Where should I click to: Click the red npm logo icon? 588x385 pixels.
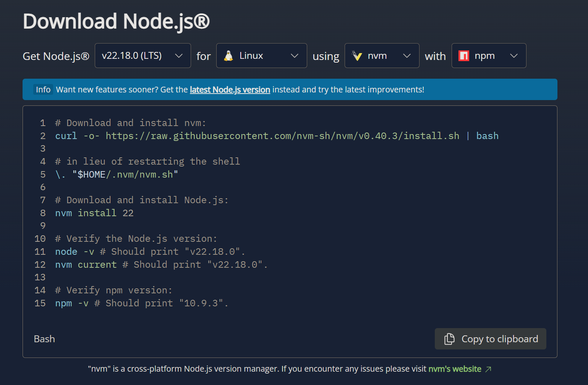click(463, 56)
